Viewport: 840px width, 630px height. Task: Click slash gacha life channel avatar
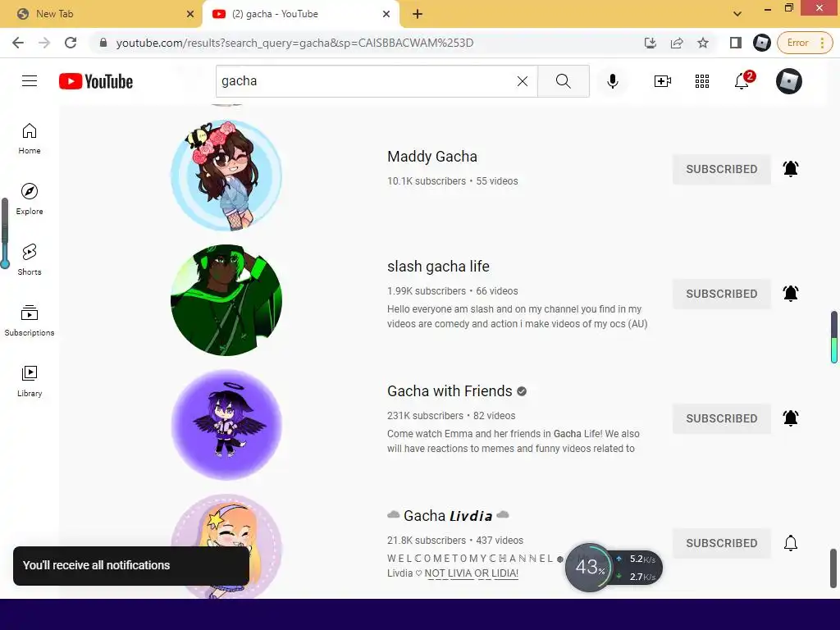pyautogui.click(x=226, y=300)
